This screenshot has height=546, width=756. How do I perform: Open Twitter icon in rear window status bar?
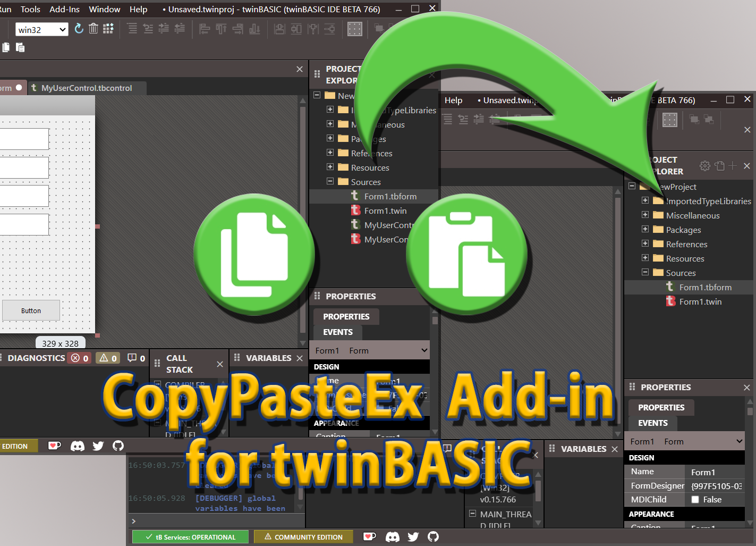click(x=98, y=446)
